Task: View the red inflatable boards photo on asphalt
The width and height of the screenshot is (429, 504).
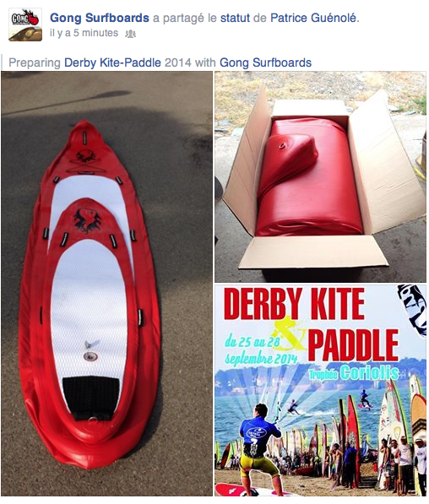Action: (106, 284)
